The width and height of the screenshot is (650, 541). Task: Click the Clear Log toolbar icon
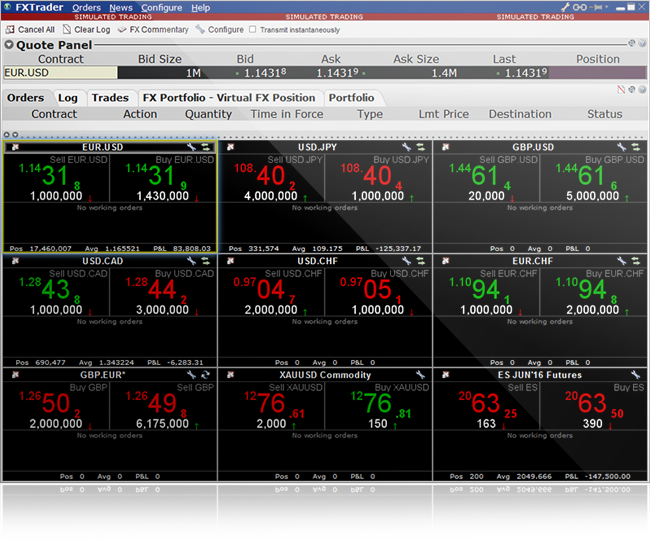[67, 30]
